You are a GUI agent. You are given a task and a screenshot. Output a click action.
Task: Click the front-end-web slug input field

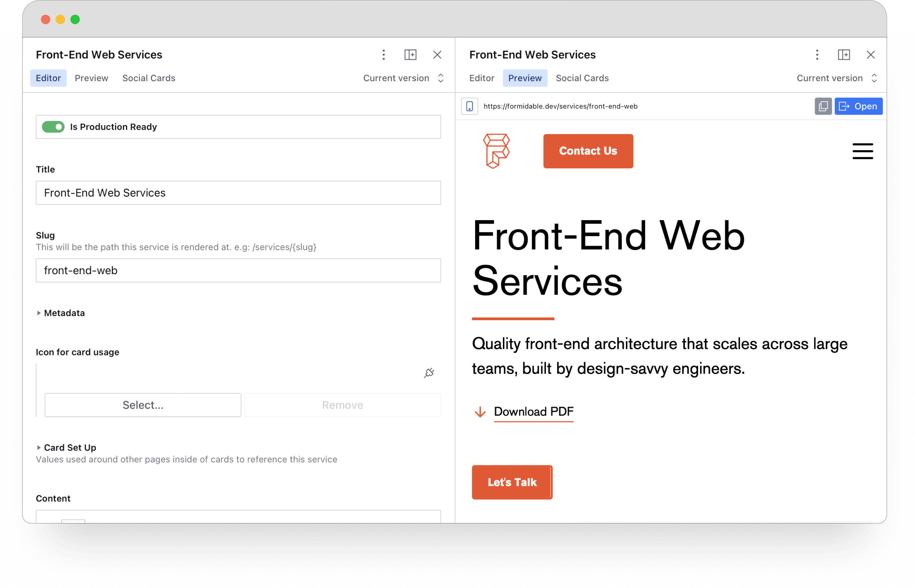pos(238,270)
